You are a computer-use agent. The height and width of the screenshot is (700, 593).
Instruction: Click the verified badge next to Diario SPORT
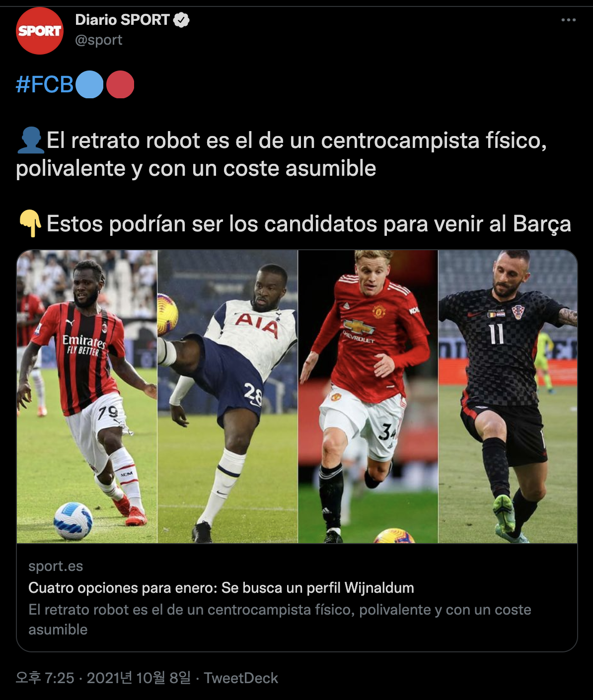(181, 20)
